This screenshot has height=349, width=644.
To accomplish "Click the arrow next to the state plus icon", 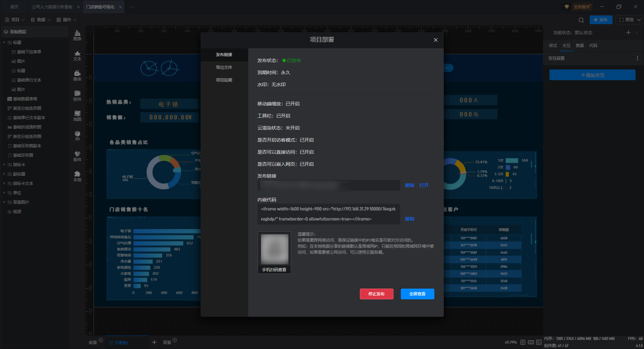I will [637, 33].
